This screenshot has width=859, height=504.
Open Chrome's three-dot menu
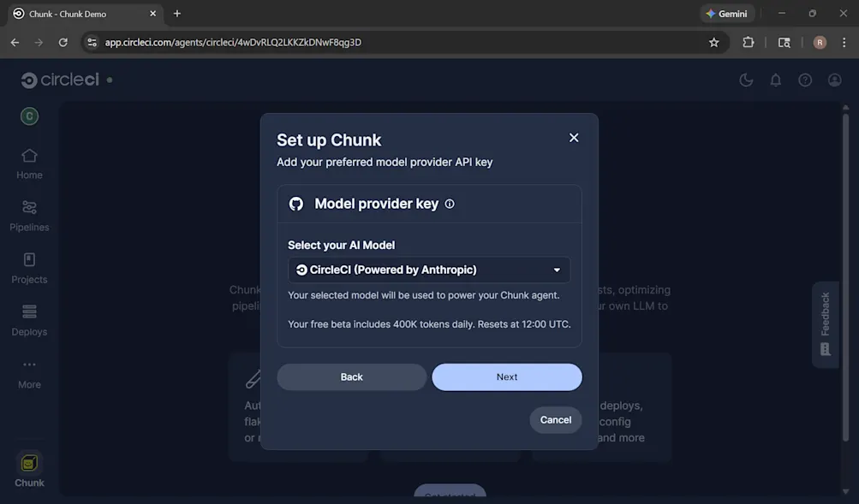pos(844,40)
